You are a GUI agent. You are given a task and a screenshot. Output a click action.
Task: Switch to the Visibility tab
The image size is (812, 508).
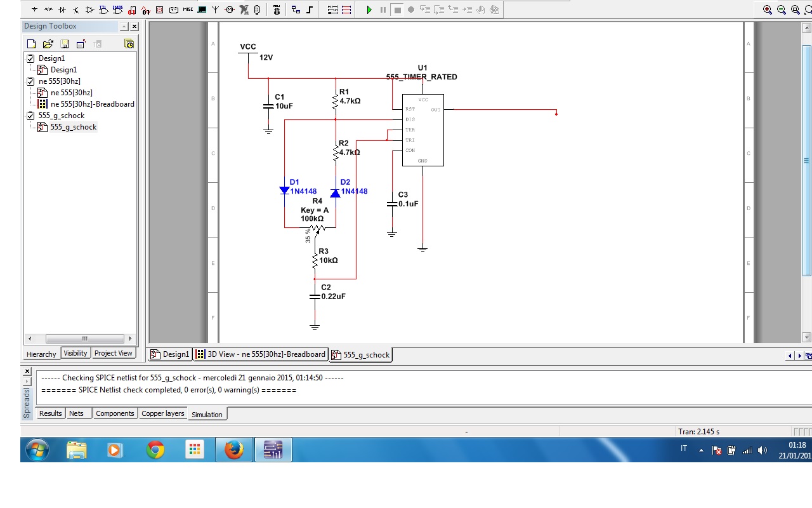point(75,354)
